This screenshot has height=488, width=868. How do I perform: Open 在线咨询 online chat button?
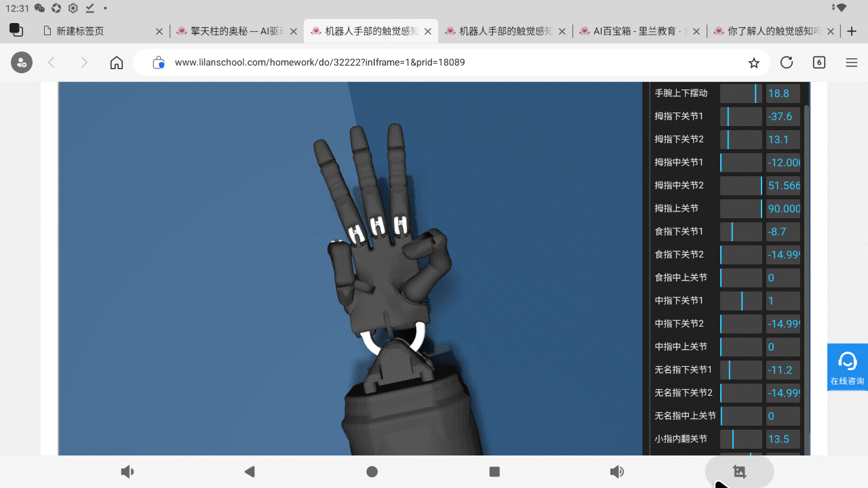pyautogui.click(x=847, y=367)
